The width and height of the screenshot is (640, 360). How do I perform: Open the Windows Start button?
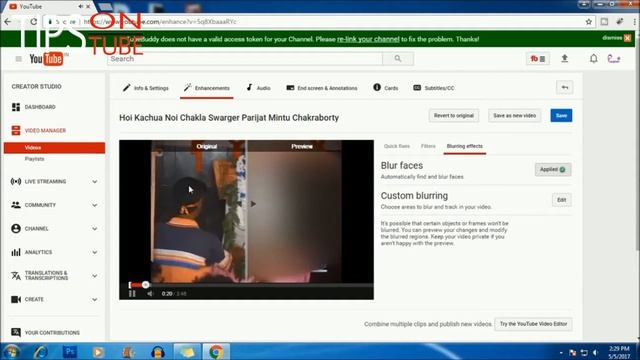pyautogui.click(x=11, y=351)
